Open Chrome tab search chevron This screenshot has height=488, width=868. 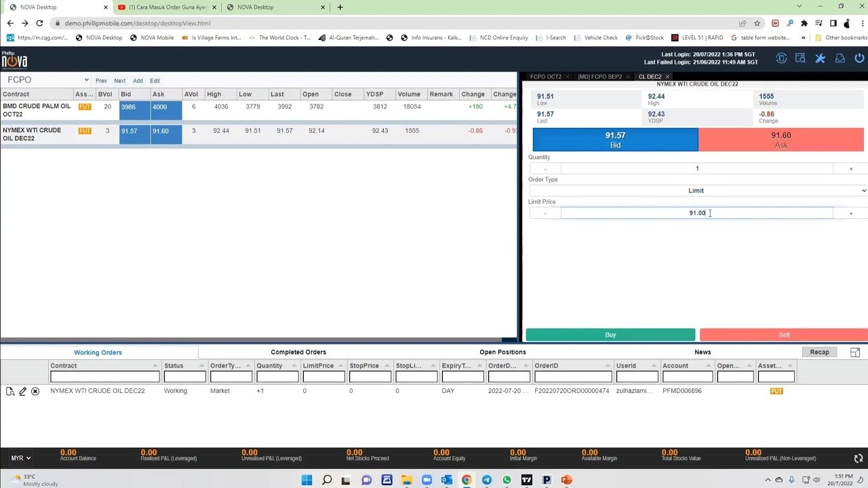pos(800,7)
